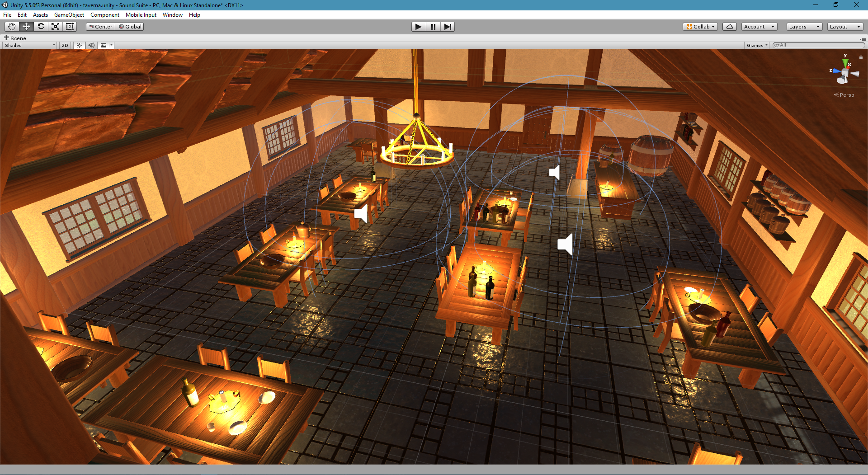
Task: Select the Rotate tool
Action: 41,27
